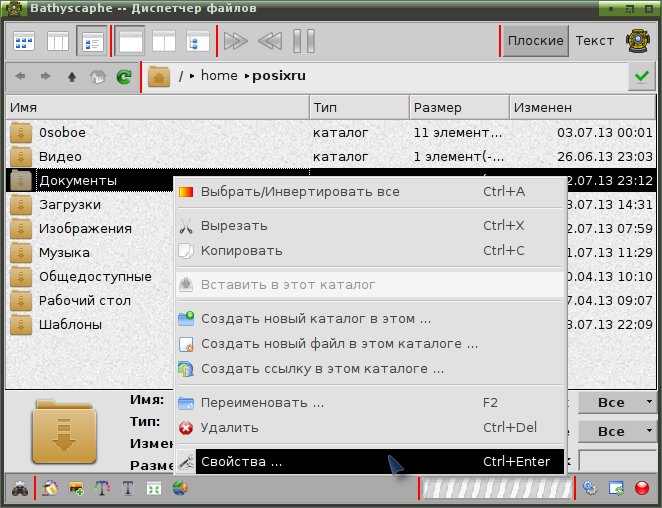Click the green arrows fit icon
This screenshot has height=508, width=662.
[x=153, y=489]
